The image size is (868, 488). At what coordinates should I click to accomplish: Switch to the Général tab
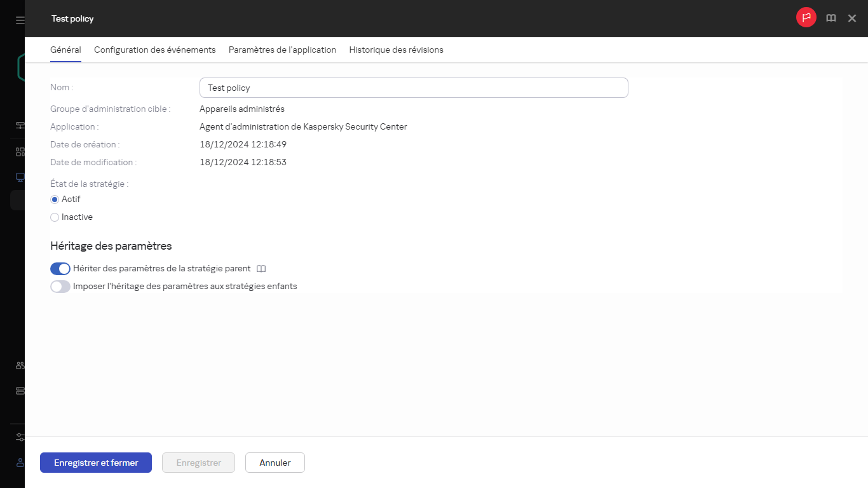65,50
